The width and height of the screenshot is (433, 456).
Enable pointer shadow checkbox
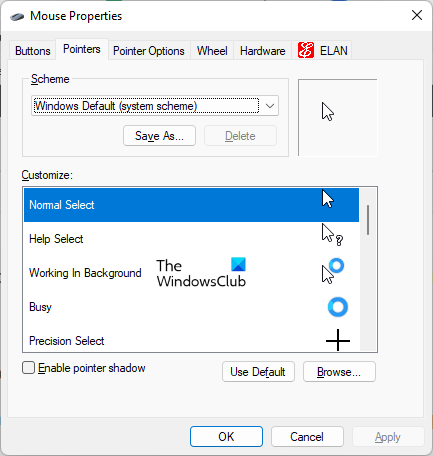tap(28, 368)
